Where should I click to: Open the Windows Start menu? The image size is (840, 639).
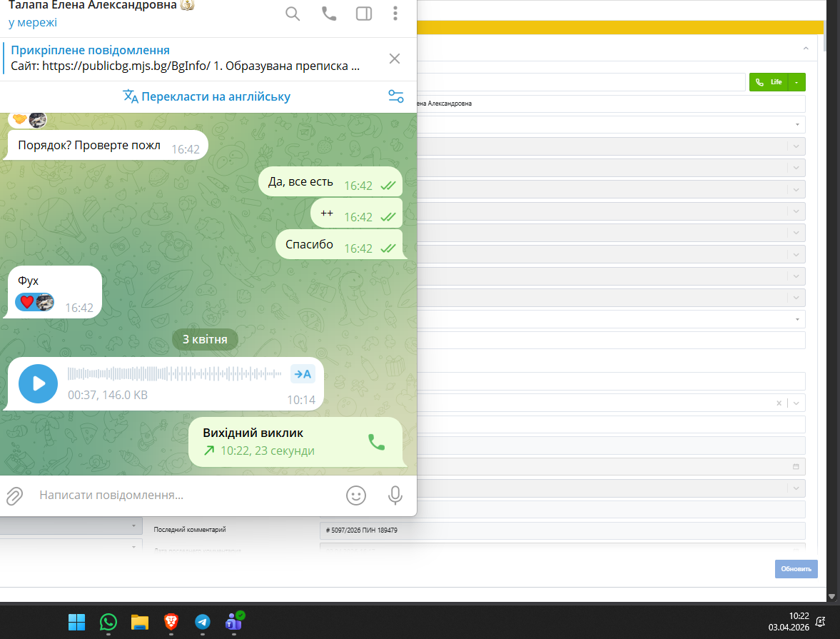(76, 622)
